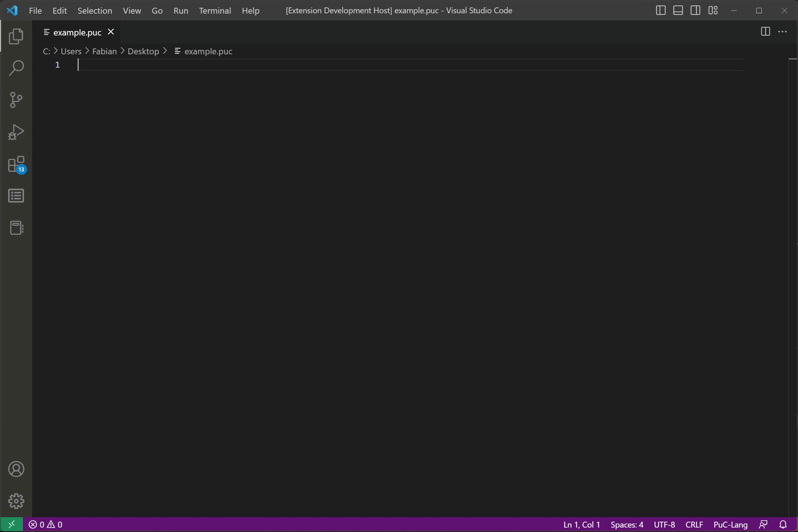Open the Search view icon
This screenshot has height=532, width=798.
coord(16,68)
